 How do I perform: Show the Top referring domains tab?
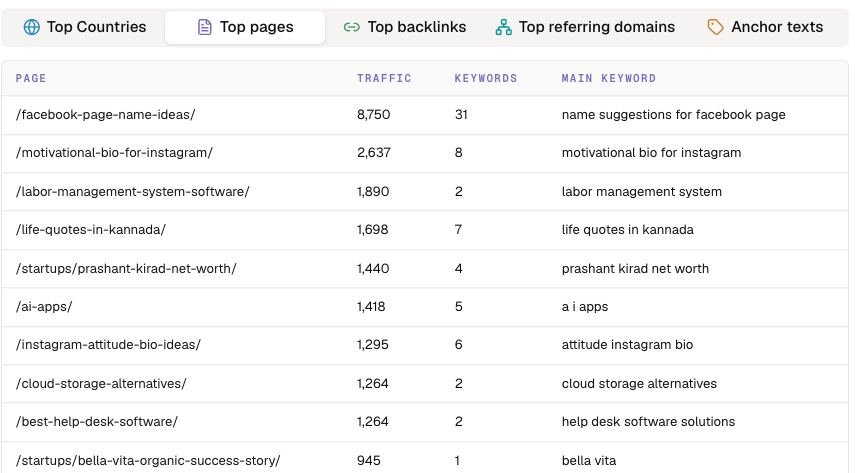[x=585, y=27]
